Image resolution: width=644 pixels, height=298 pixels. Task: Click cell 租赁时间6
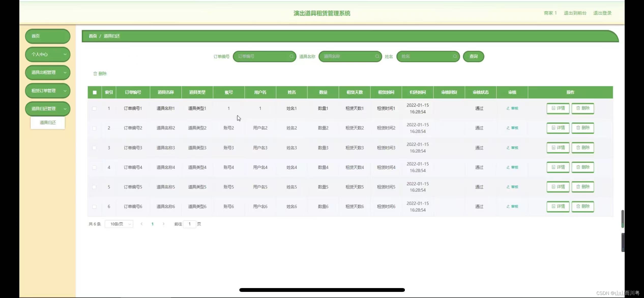coord(386,207)
